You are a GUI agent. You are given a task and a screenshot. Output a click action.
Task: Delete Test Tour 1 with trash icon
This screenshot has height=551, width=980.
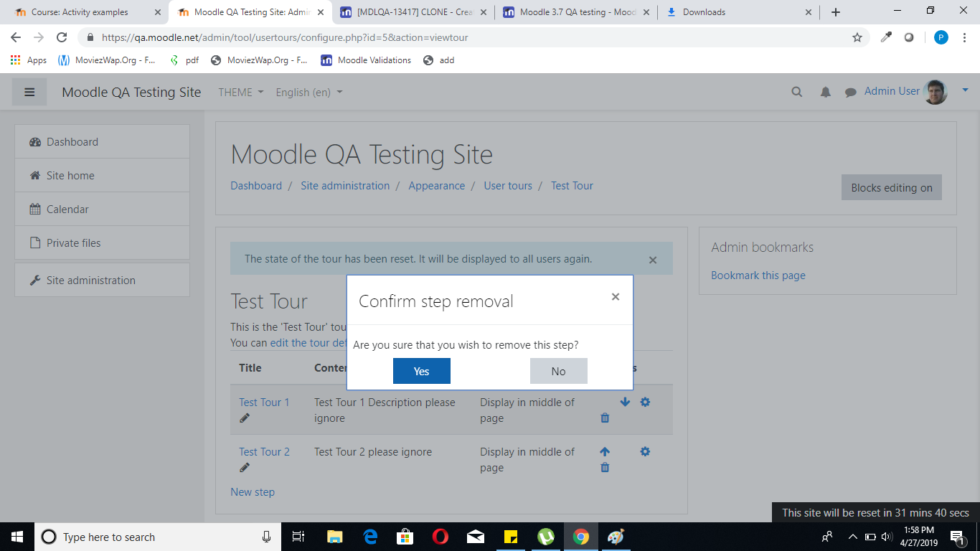(605, 418)
